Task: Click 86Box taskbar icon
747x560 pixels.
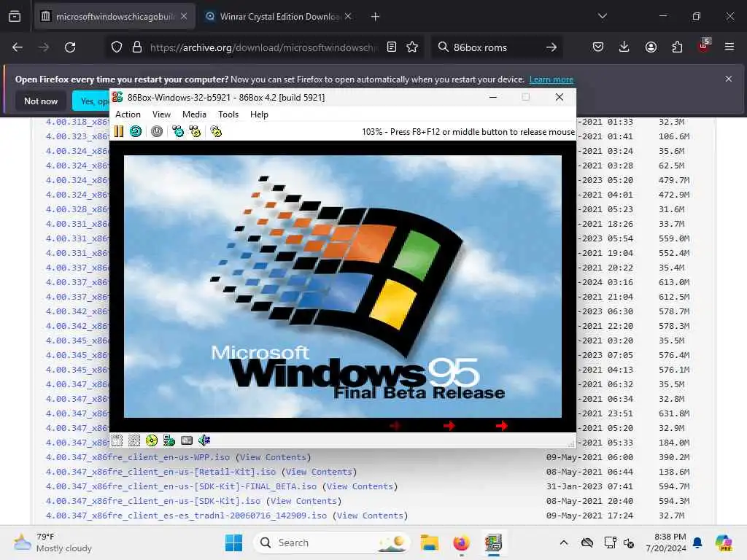Action: (x=493, y=542)
